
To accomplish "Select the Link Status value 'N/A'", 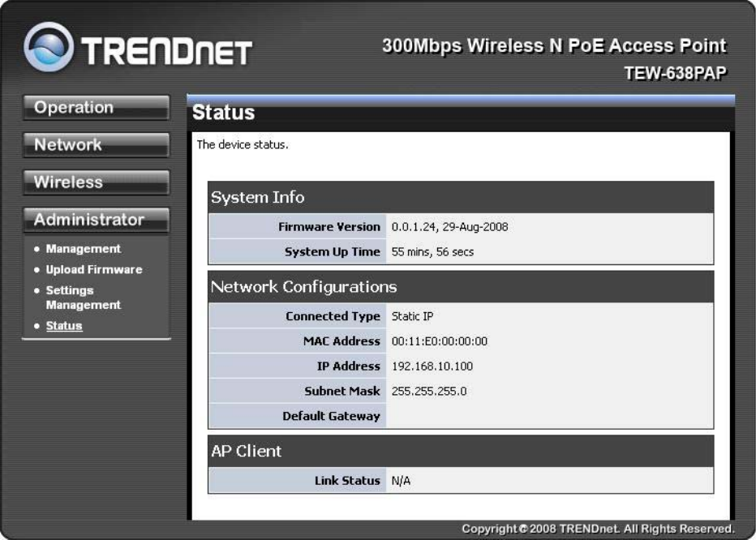I will tap(401, 481).
